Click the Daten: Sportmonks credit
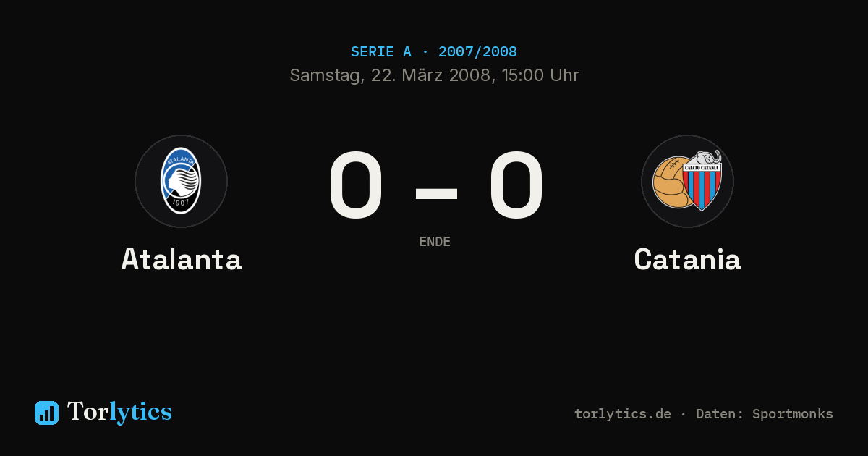 765,414
